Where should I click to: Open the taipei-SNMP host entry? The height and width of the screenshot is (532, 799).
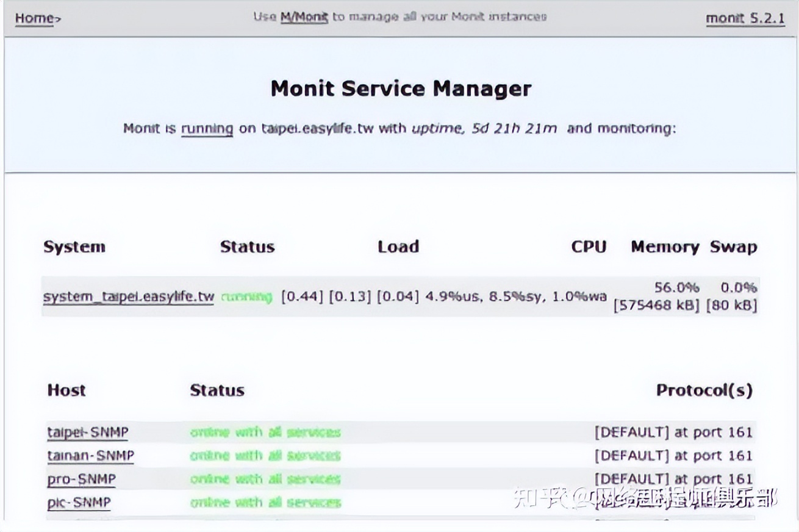(88, 433)
